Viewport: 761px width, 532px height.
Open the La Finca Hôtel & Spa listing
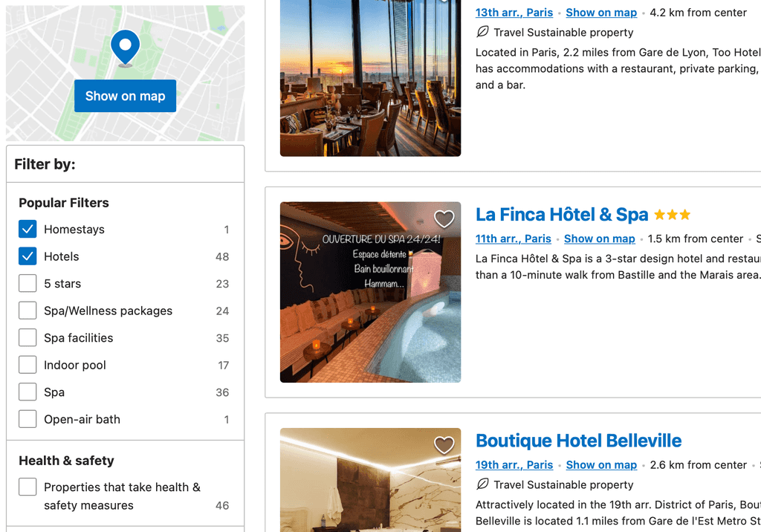point(562,214)
